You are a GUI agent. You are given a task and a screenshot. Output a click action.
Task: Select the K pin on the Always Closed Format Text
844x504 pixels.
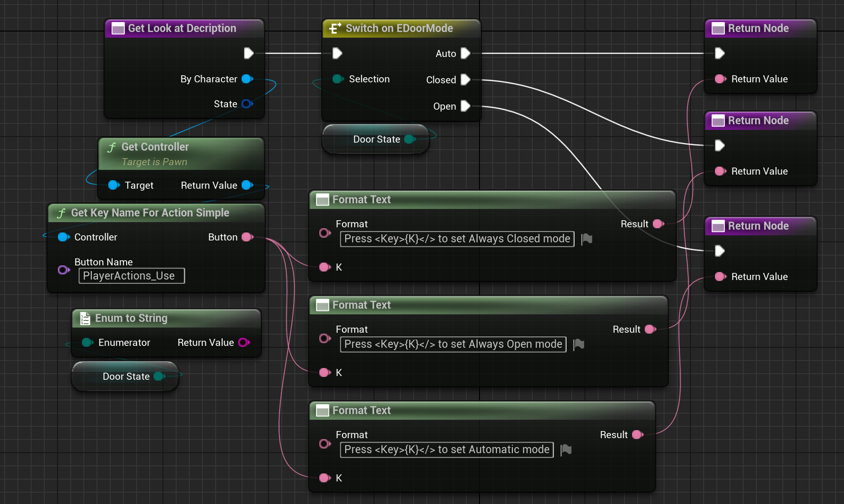coord(325,267)
